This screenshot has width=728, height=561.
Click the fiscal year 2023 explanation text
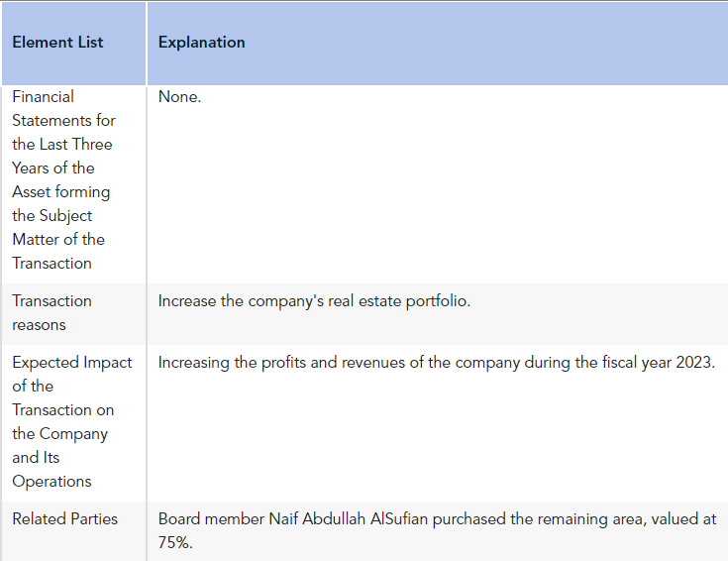pos(437,363)
